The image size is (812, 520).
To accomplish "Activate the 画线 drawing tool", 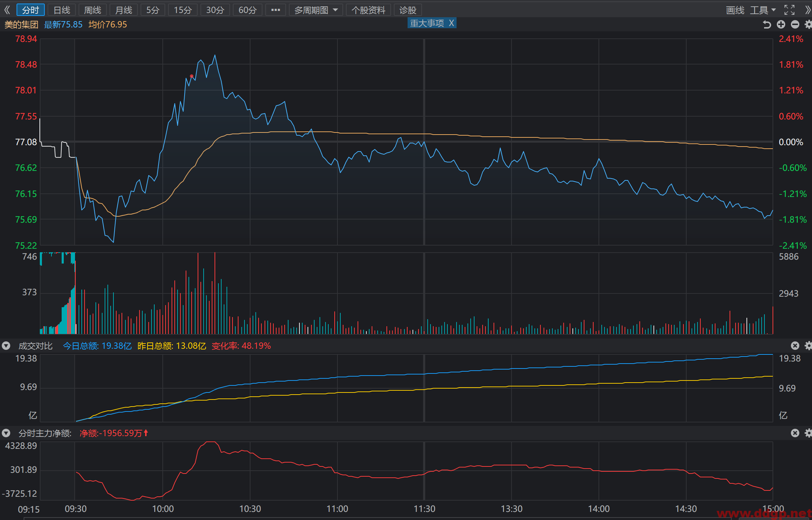I will [735, 10].
